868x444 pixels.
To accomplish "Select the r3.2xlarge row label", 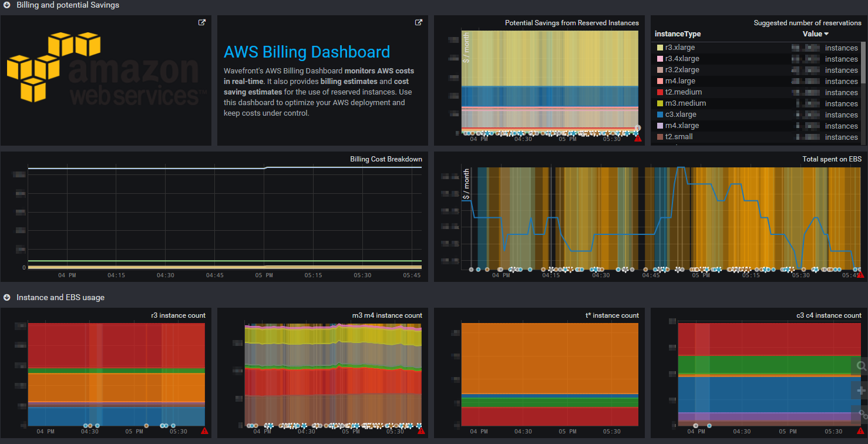I will [x=682, y=70].
